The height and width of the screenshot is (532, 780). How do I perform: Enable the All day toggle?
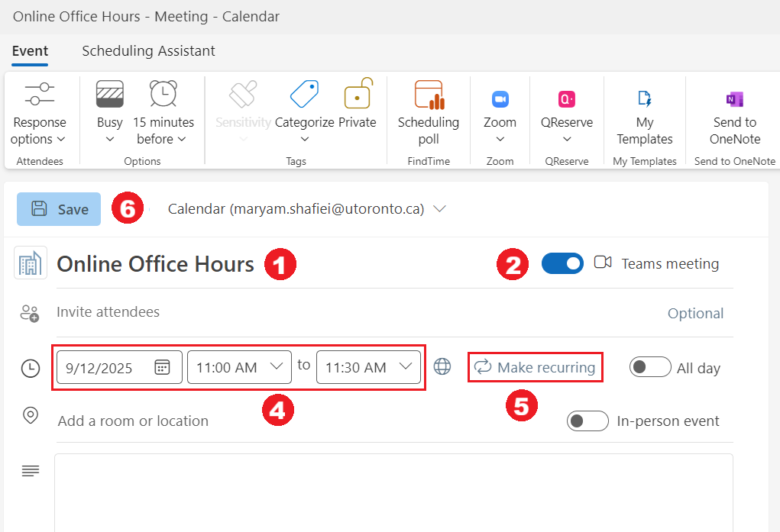650,367
